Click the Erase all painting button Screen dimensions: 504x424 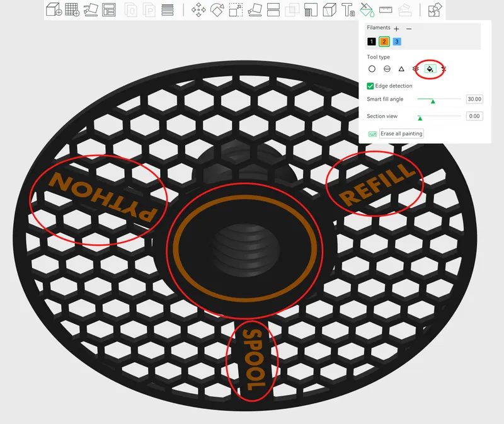[x=401, y=134]
